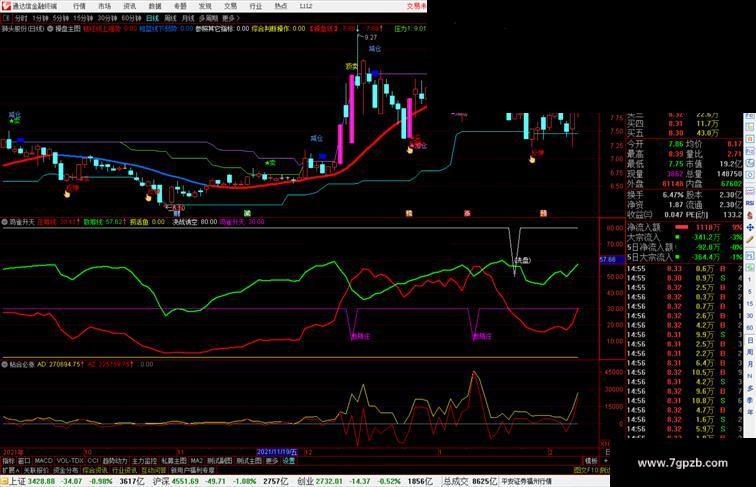Viewport: 756px width, 487px height.
Task: Open the 行业资讯 tab
Action: tap(124, 470)
